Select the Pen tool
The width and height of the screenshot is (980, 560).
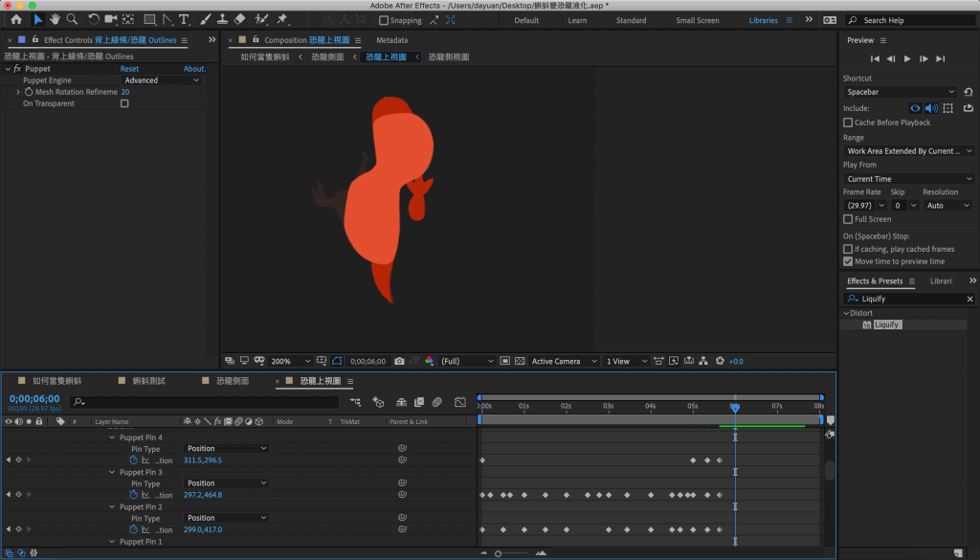click(x=167, y=19)
